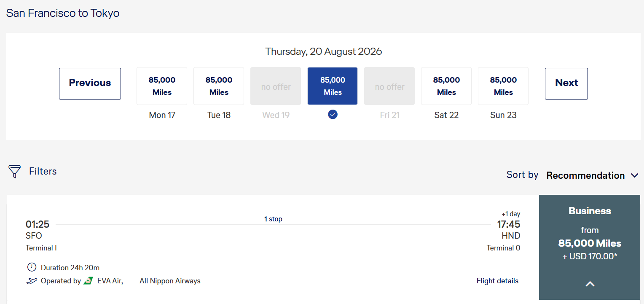The width and height of the screenshot is (644, 304).
Task: Open the Sort by Recommendation dropdown
Action: [x=585, y=175]
